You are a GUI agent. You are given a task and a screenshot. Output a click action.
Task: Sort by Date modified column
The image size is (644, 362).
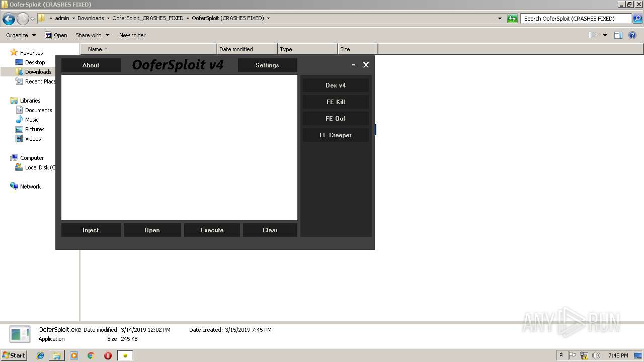click(247, 49)
